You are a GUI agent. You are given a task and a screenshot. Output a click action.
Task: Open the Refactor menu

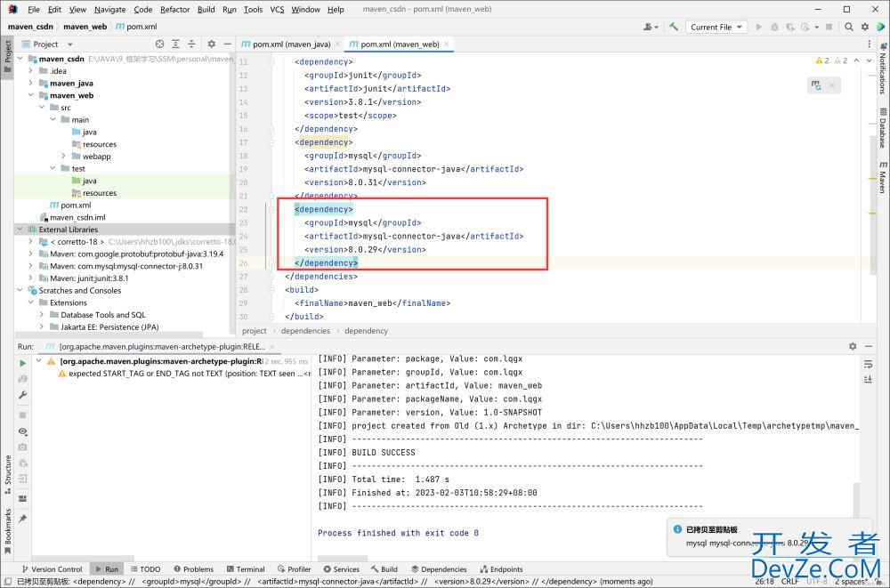174,9
